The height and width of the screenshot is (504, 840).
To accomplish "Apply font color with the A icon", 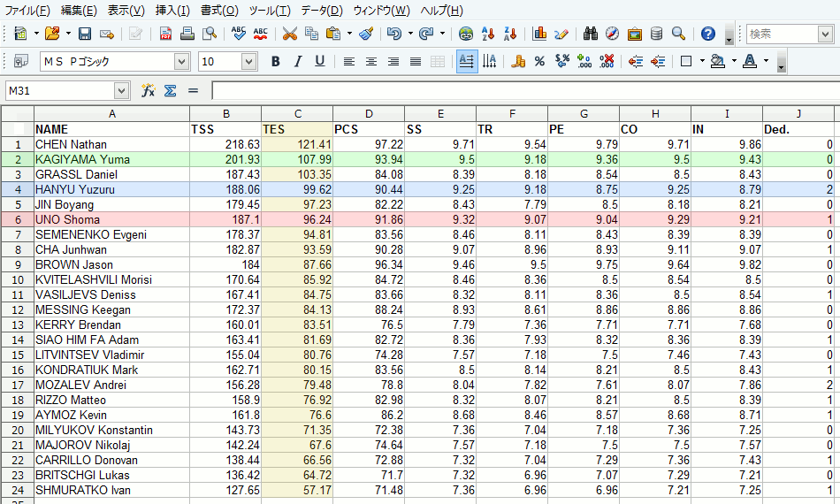I will pyautogui.click(x=750, y=61).
